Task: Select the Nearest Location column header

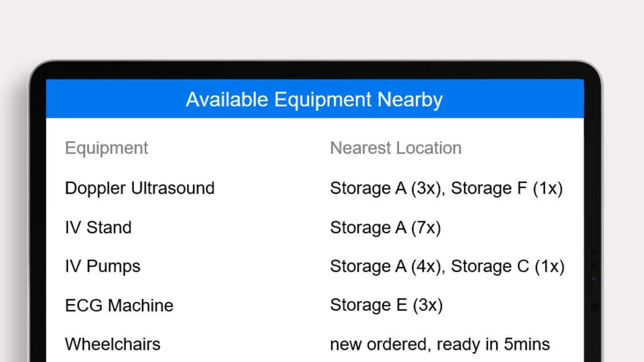Action: pos(396,148)
